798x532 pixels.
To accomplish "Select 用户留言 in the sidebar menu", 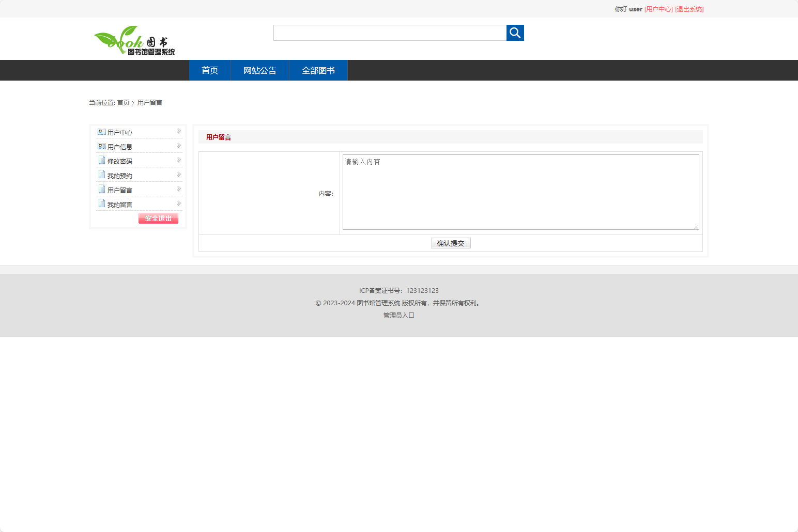I will point(120,191).
